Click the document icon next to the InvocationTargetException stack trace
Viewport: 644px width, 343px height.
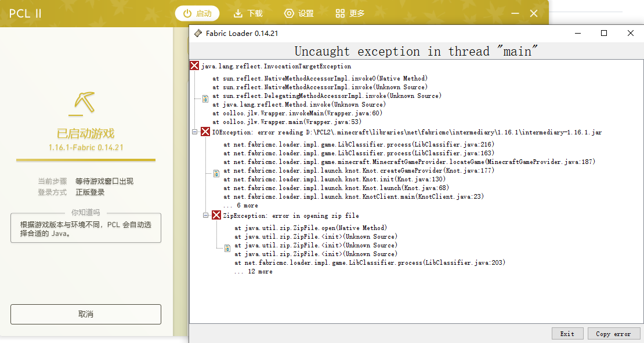click(x=205, y=98)
